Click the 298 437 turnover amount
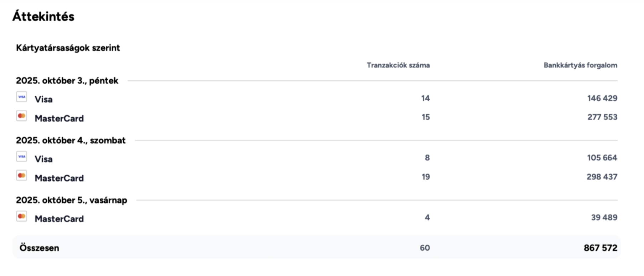644x276 pixels. pyautogui.click(x=602, y=177)
